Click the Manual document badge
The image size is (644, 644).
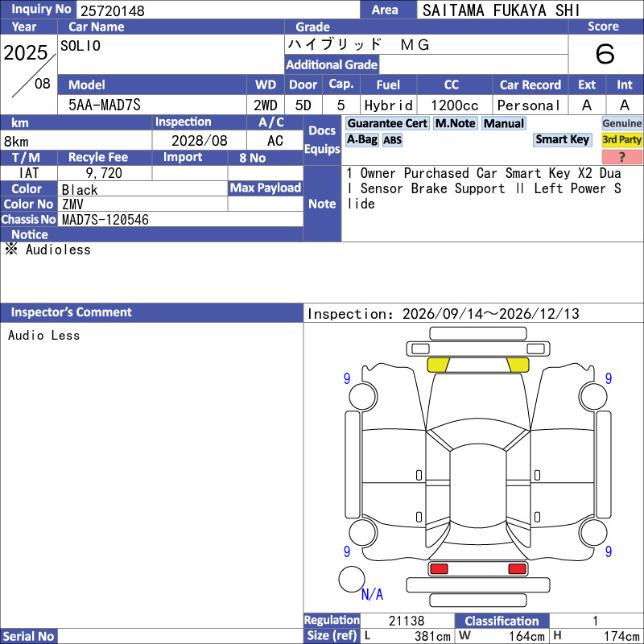tap(504, 123)
